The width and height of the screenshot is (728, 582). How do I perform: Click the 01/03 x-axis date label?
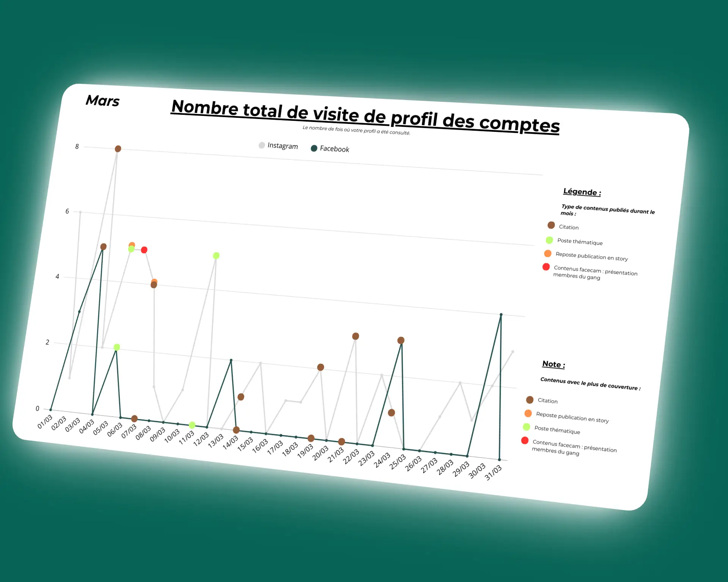pos(45,422)
